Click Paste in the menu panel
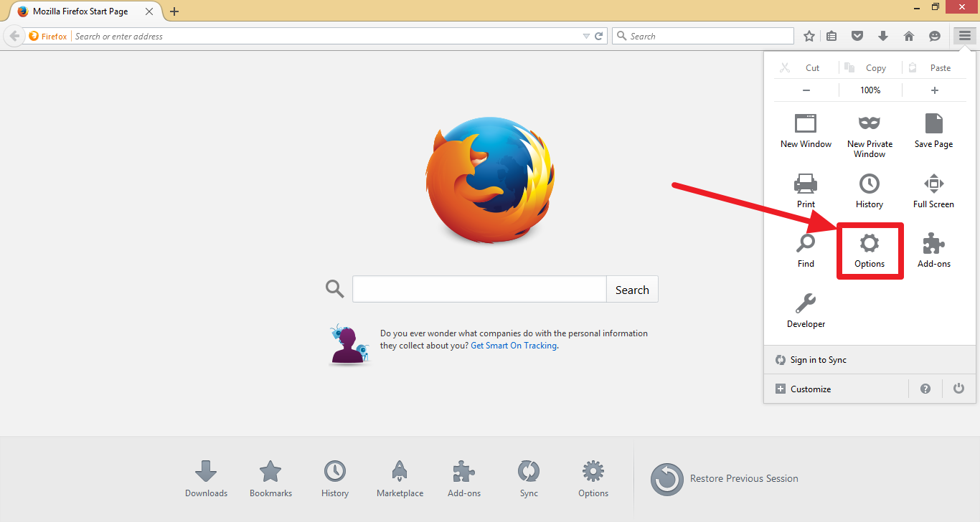This screenshot has height=522, width=980. [x=934, y=68]
